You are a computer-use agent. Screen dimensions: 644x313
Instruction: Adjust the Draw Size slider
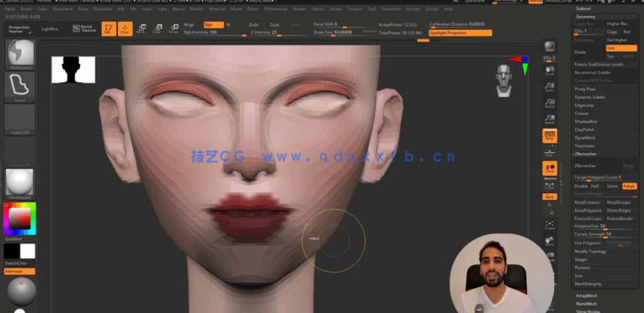344,33
